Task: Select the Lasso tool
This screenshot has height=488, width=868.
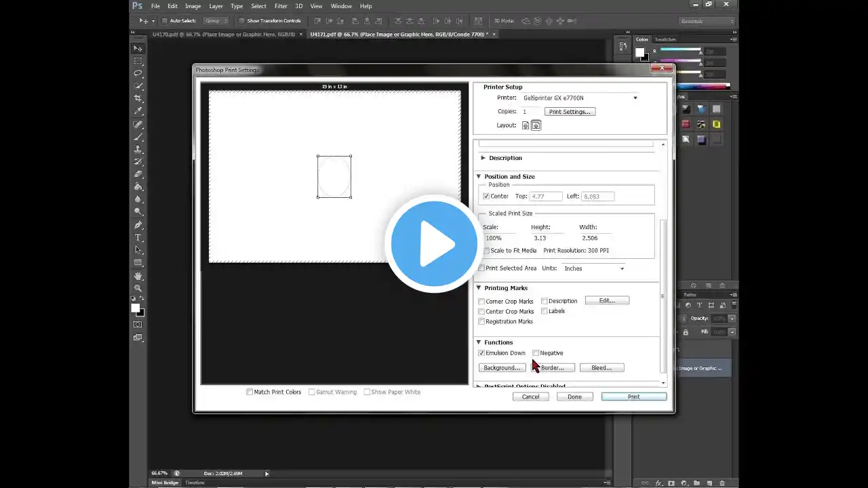Action: (138, 73)
